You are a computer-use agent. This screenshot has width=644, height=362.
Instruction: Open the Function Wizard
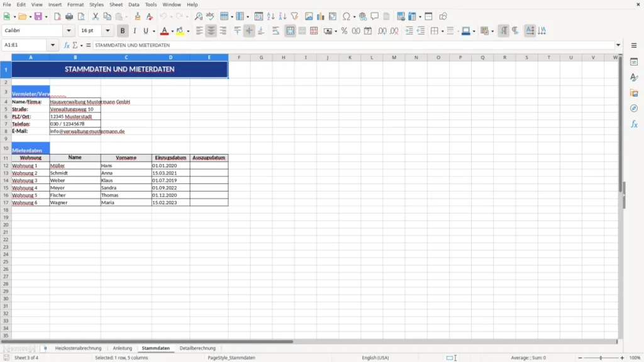[x=67, y=45]
